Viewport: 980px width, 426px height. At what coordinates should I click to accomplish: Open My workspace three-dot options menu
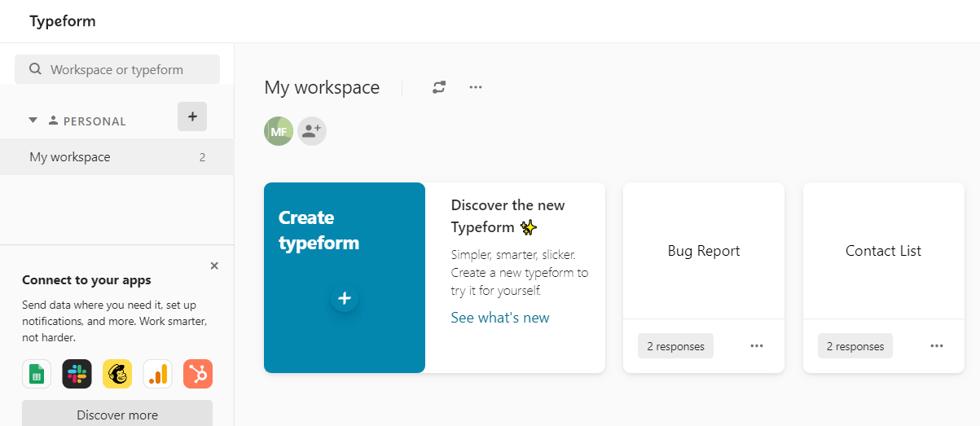[476, 87]
